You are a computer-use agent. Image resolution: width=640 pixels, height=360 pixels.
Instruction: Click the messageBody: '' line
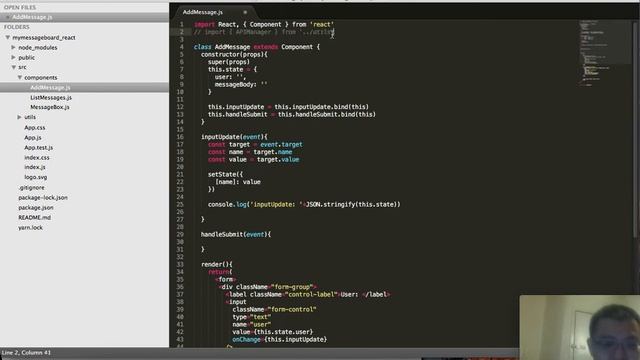click(x=241, y=84)
